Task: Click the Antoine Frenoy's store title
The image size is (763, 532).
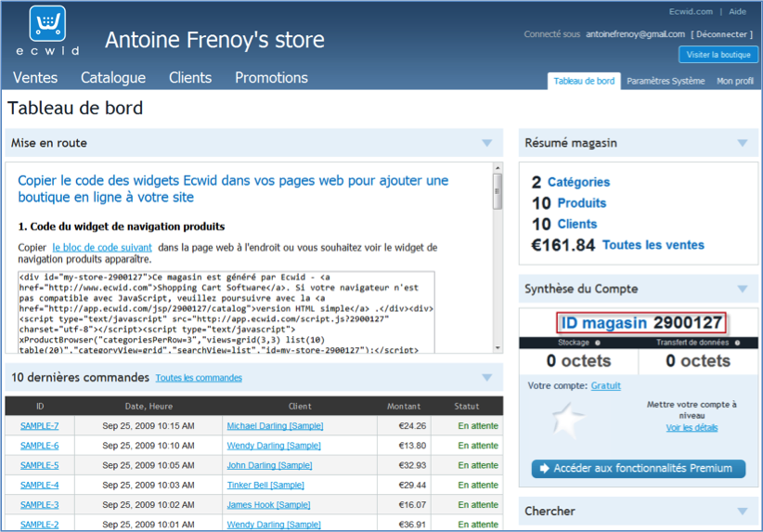Action: tap(214, 40)
